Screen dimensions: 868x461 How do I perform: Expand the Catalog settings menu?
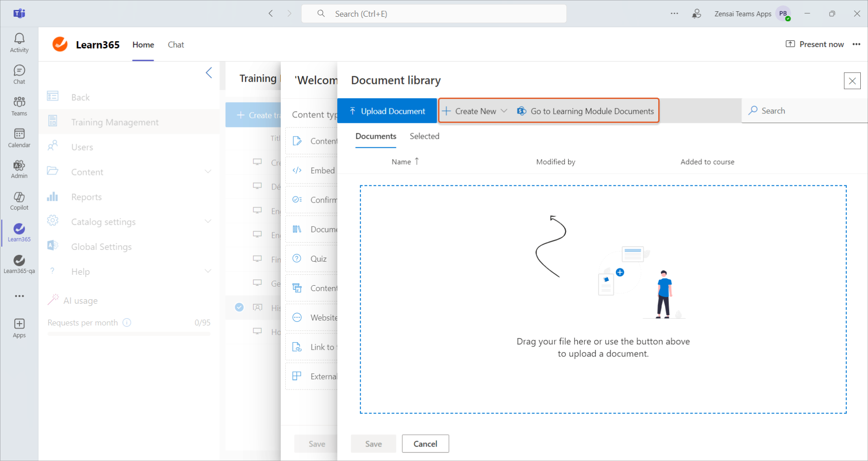(x=208, y=221)
